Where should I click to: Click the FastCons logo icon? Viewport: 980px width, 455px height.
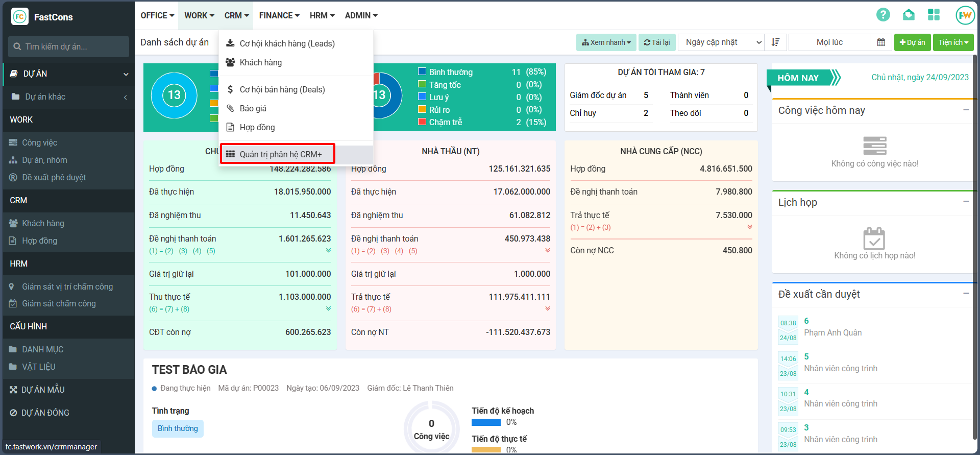[x=20, y=17]
